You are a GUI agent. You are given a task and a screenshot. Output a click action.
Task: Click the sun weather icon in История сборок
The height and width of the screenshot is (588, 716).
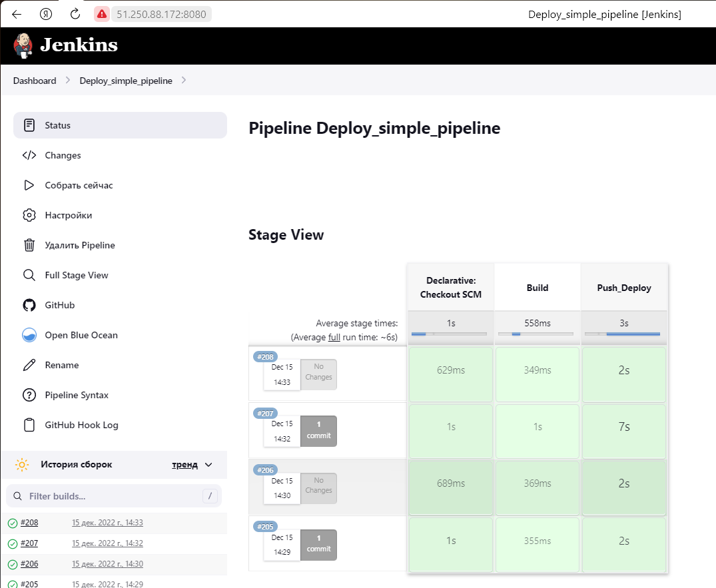22,465
